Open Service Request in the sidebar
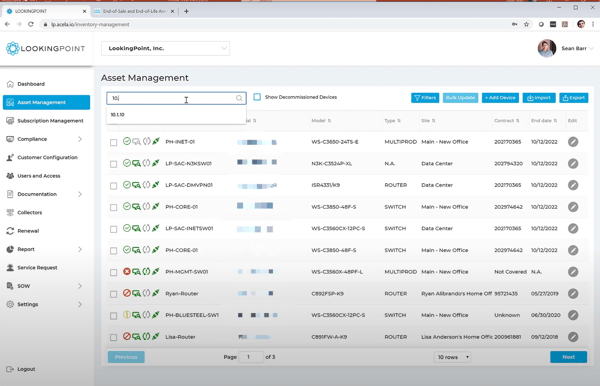600x386 pixels. (x=37, y=267)
